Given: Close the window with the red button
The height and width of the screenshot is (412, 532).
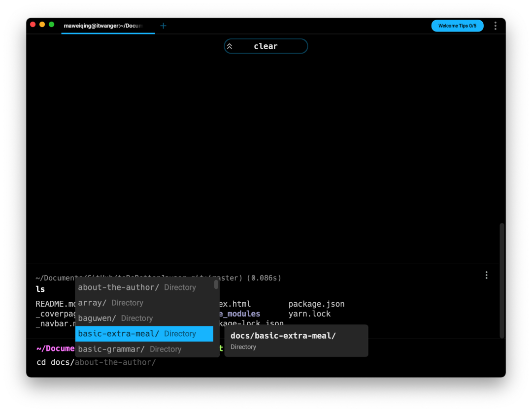Looking at the screenshot, I should (x=33, y=25).
